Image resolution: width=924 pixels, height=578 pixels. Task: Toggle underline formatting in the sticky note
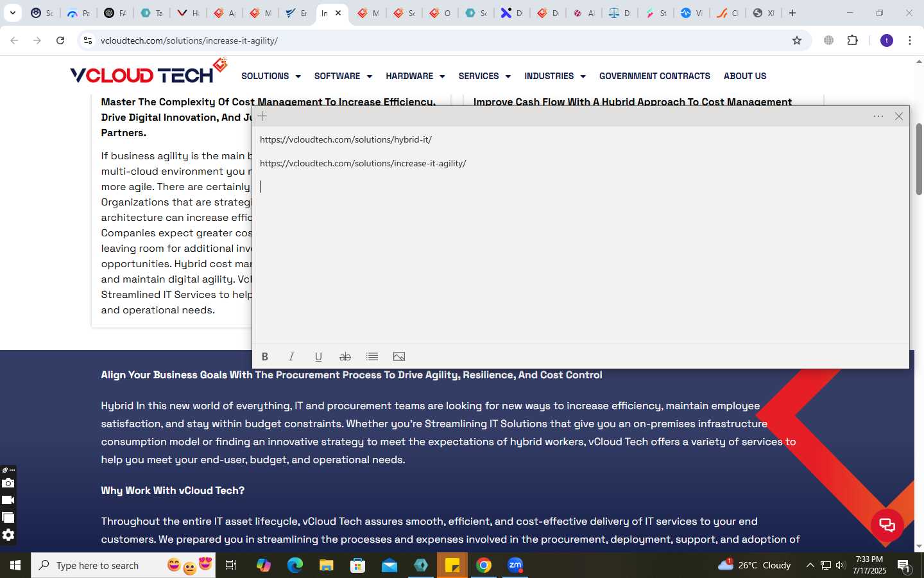tap(318, 356)
